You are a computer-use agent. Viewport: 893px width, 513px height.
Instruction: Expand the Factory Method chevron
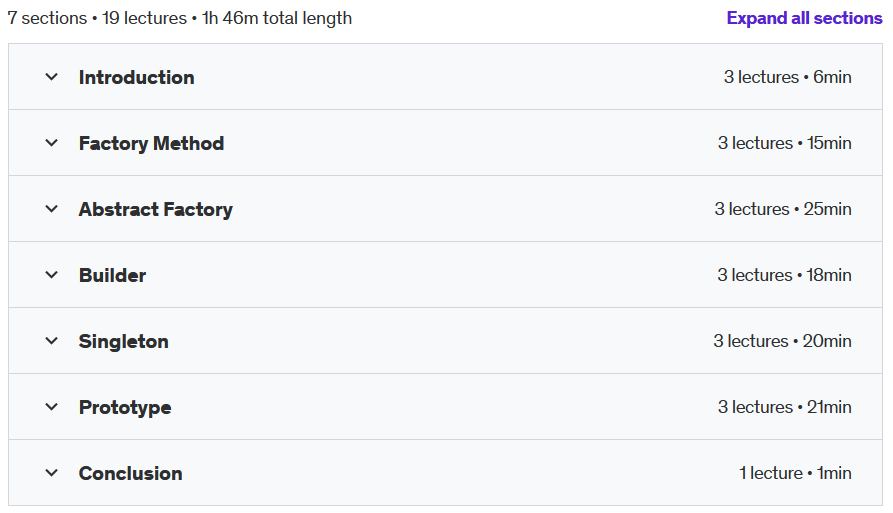pyautogui.click(x=51, y=143)
